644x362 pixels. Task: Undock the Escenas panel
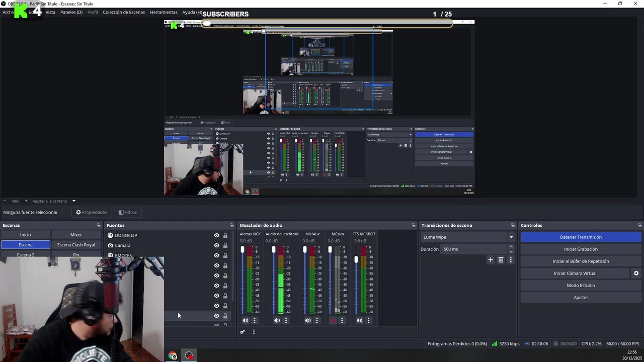pos(99,225)
